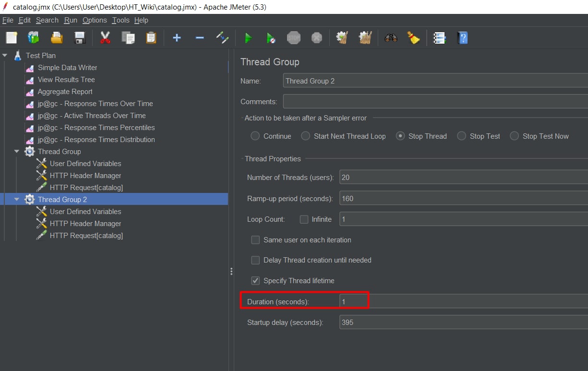The width and height of the screenshot is (588, 371).
Task: Select the Stop Test Now radio button
Action: coord(515,136)
